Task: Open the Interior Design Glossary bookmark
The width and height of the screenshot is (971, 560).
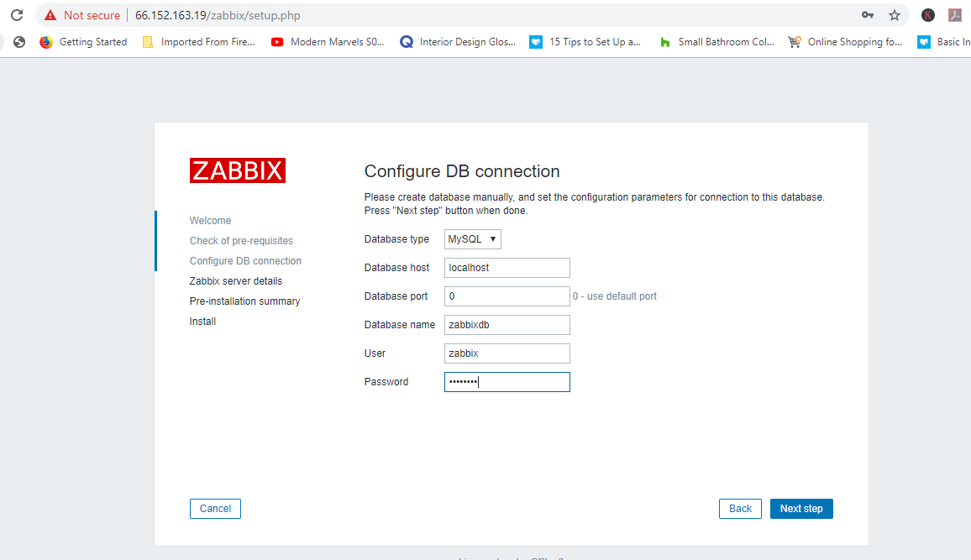Action: pyautogui.click(x=458, y=42)
